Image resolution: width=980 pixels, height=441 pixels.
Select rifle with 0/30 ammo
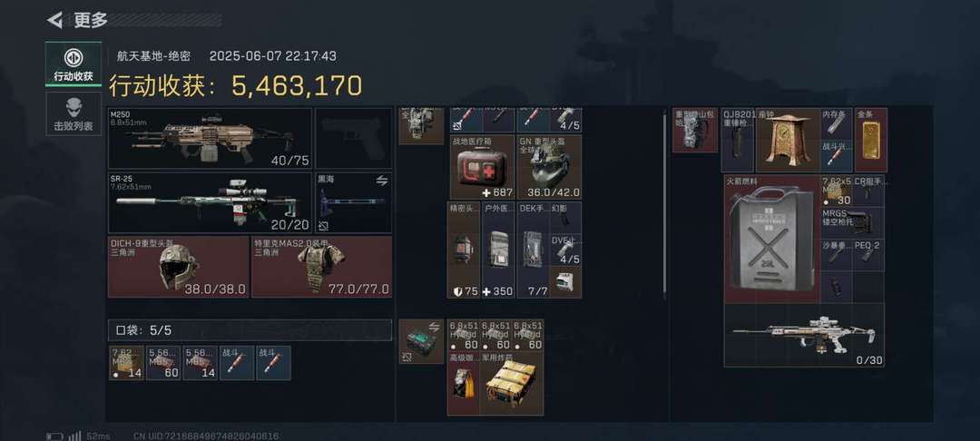804,336
